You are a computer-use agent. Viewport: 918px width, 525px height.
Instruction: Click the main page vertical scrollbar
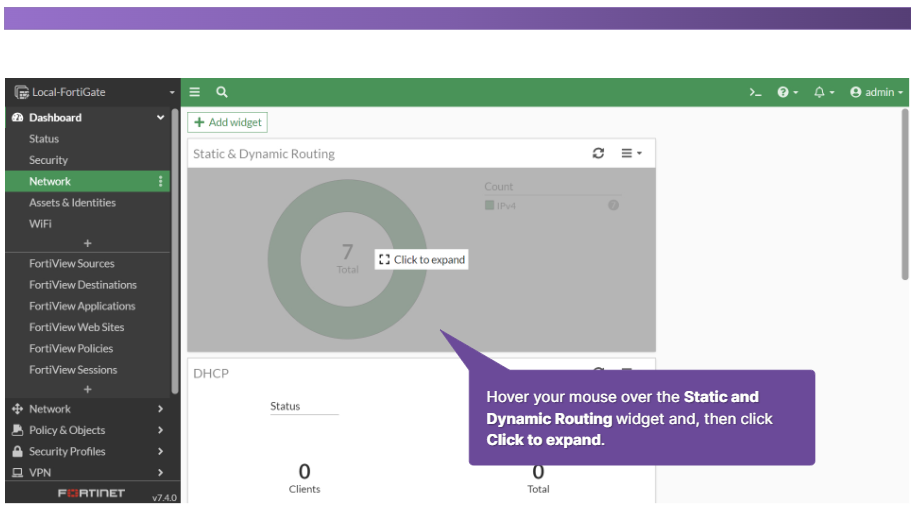(905, 195)
